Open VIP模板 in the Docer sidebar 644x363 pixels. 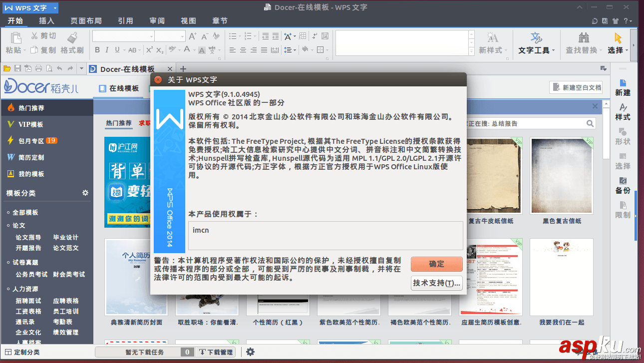46,124
